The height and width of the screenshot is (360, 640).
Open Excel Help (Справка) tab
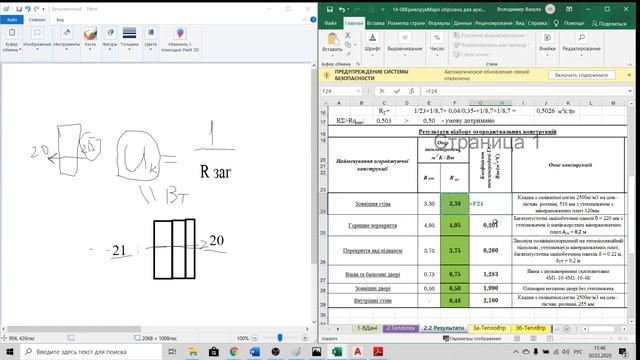point(537,23)
